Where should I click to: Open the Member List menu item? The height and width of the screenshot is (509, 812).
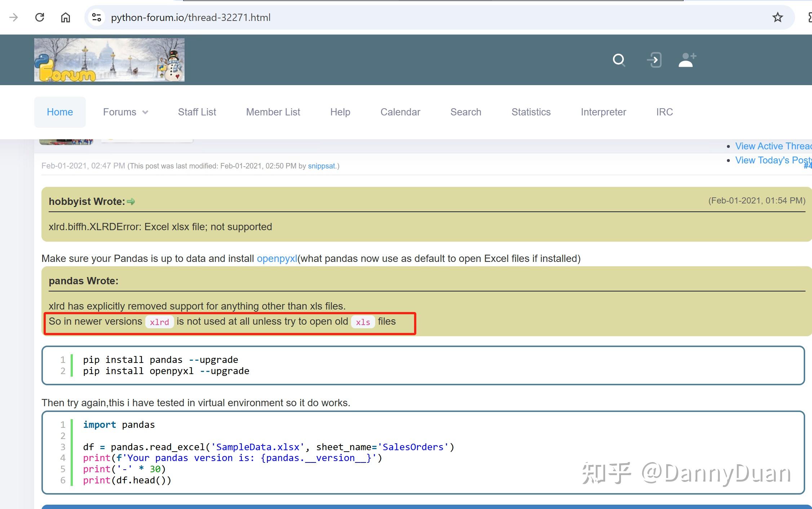(273, 112)
